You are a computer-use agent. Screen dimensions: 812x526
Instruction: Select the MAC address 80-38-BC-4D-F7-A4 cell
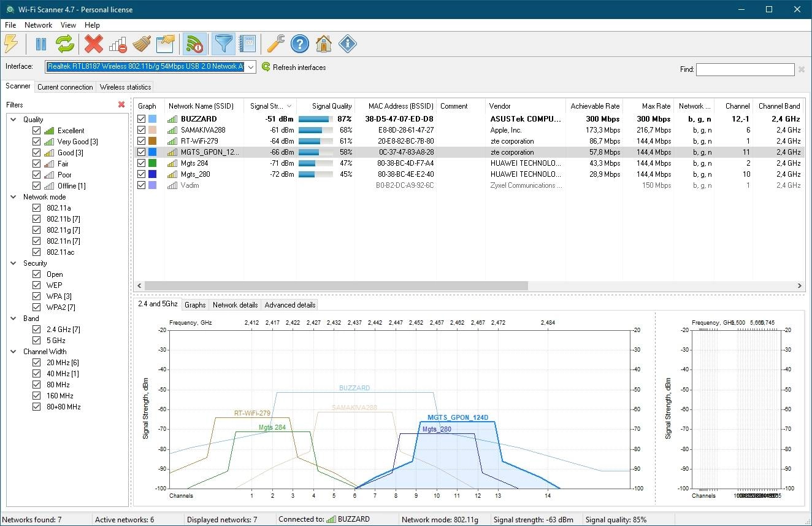point(405,163)
